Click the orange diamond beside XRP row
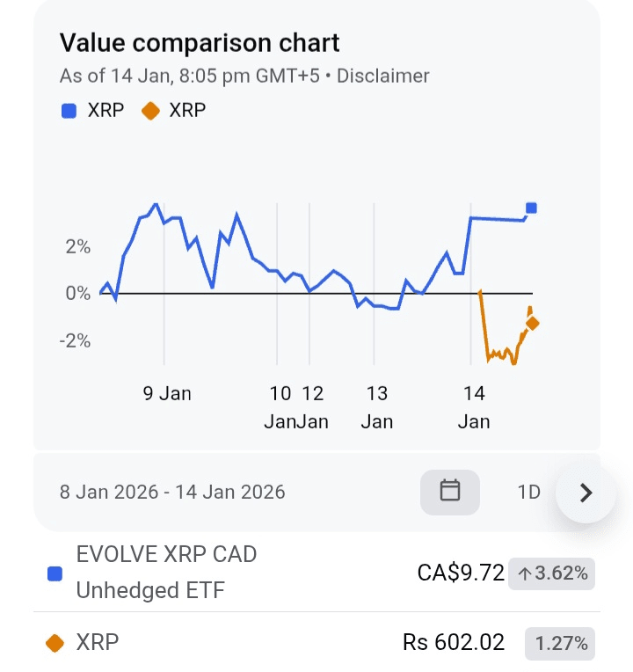 coord(55,643)
